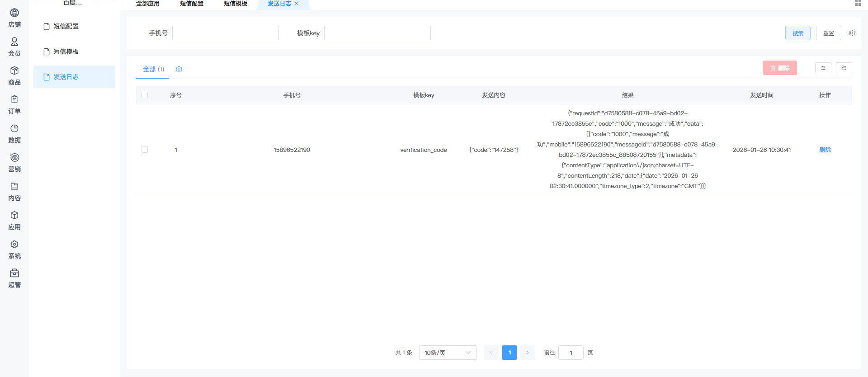The width and height of the screenshot is (868, 377).
Task: Open 发送日志 in the sidebar menu
Action: 74,77
